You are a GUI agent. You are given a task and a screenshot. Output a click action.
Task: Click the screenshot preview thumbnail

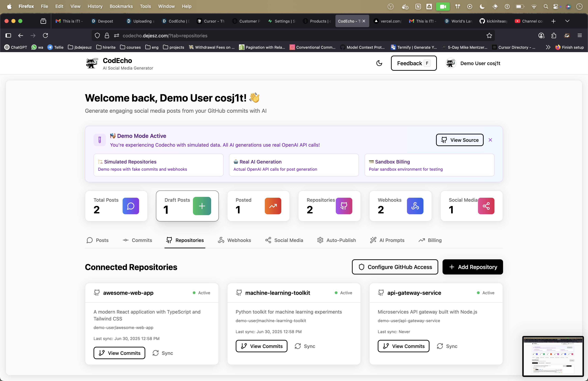click(x=553, y=356)
